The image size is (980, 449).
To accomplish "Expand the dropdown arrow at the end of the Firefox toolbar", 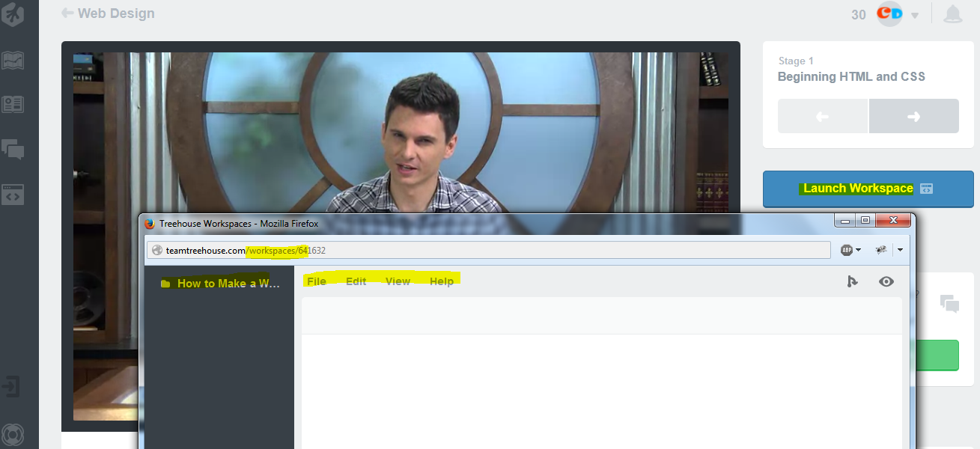I will pyautogui.click(x=901, y=250).
